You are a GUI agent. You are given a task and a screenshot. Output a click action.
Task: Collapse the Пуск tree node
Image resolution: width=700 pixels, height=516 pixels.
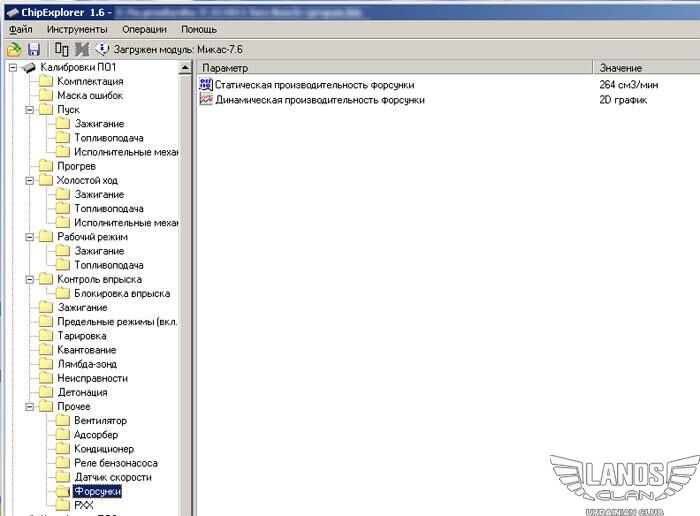pyautogui.click(x=30, y=110)
